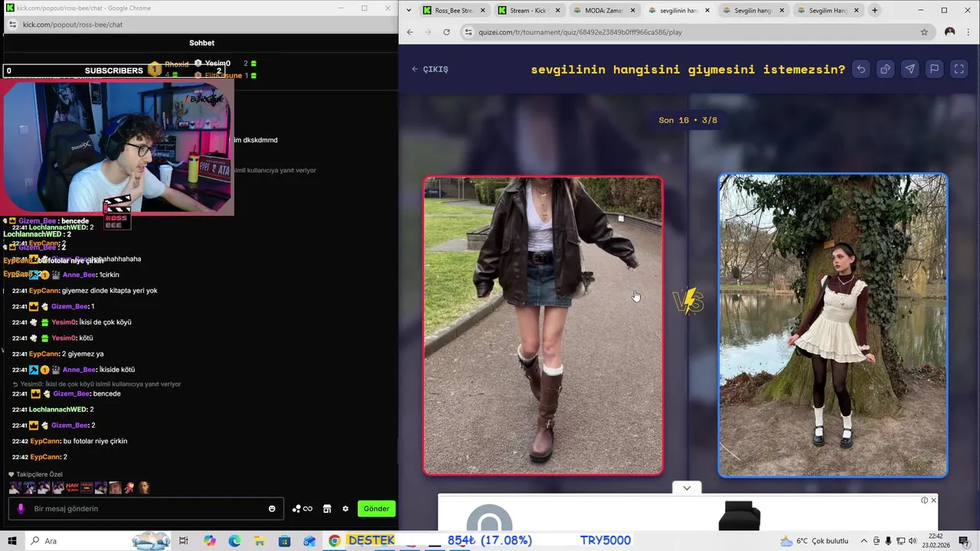Click the Gönder send button

[x=376, y=509]
